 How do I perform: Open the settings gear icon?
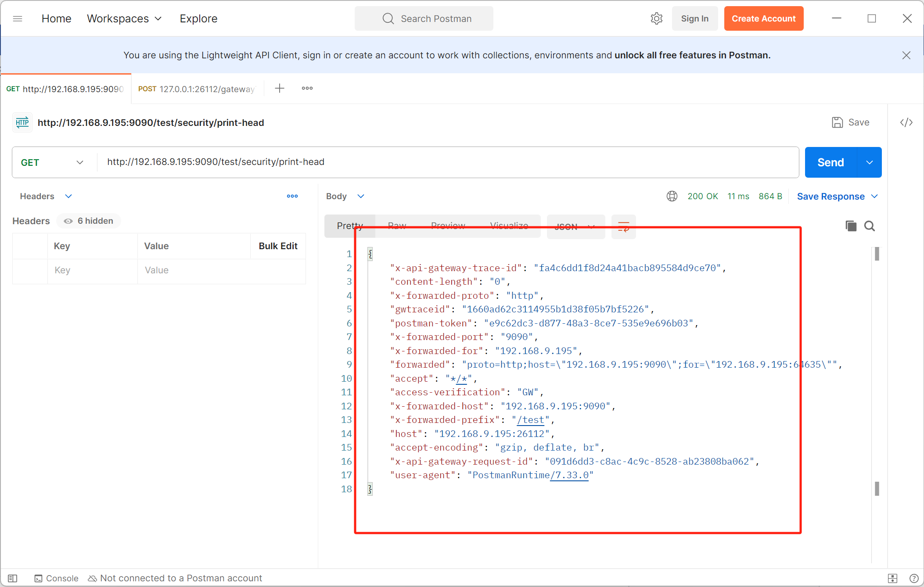(656, 18)
